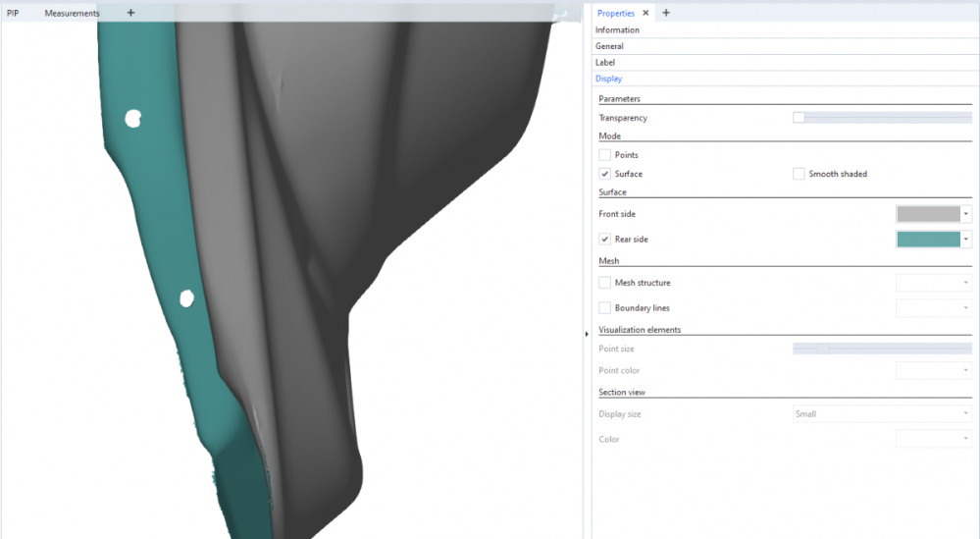
Task: Open the Rear side color dropdown arrow
Action: [x=965, y=240]
